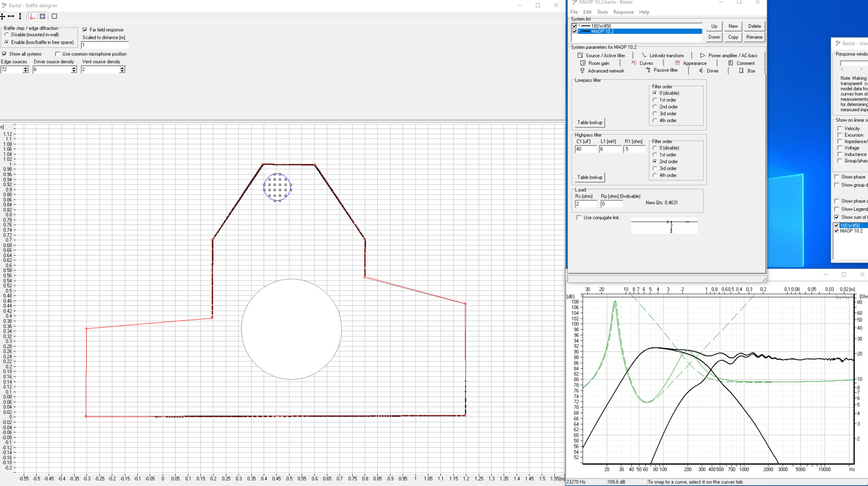The width and height of the screenshot is (868, 486).
Task: Toggle the Far field response checkbox
Action: click(85, 30)
